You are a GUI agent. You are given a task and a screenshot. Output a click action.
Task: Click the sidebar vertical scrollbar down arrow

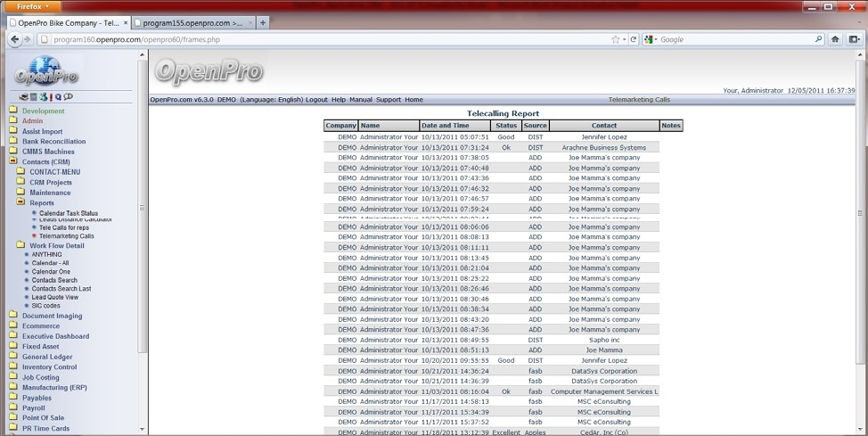143,429
